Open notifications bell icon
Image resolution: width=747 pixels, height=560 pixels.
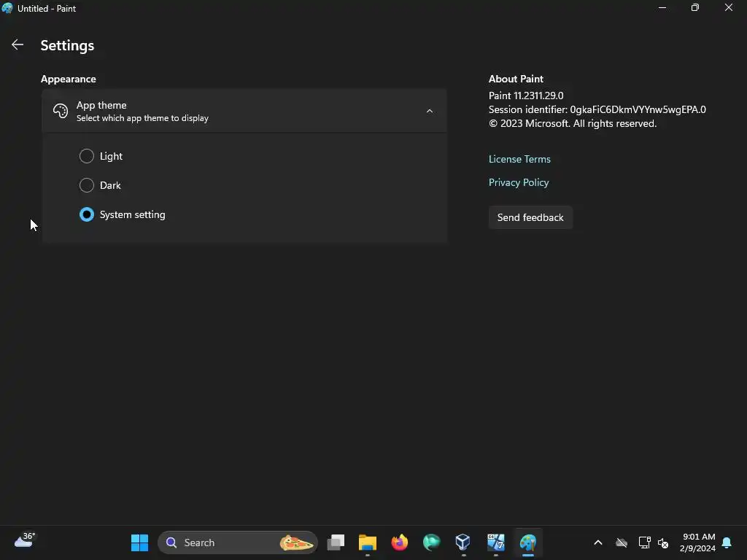click(727, 542)
